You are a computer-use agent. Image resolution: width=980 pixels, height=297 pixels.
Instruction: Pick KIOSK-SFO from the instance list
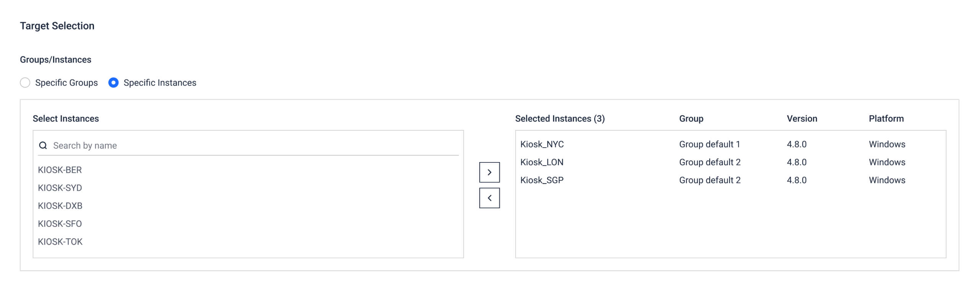(60, 224)
